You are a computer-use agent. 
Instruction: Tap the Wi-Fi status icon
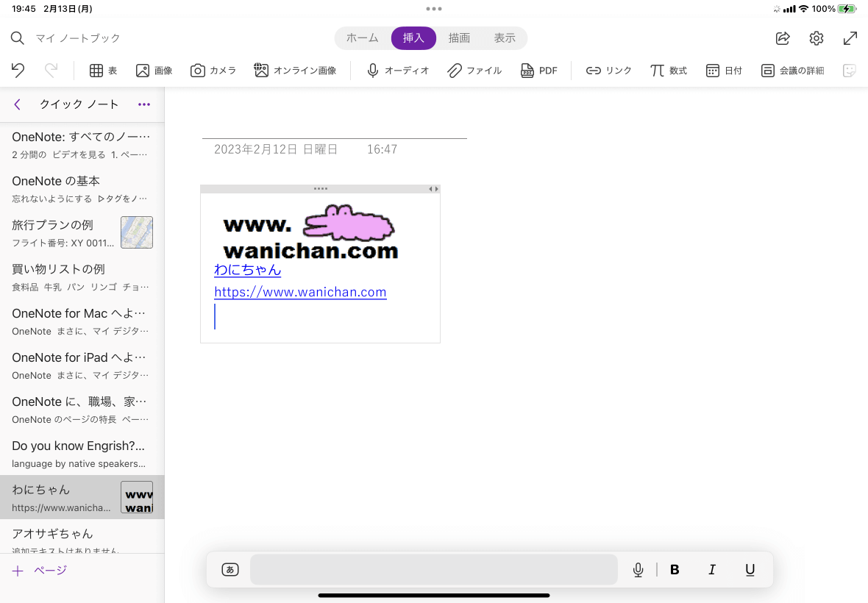[x=803, y=9]
